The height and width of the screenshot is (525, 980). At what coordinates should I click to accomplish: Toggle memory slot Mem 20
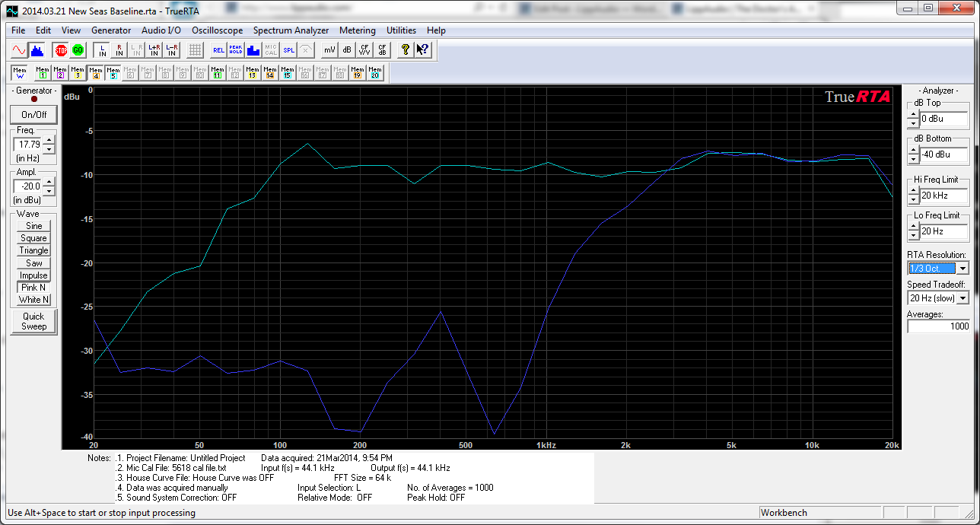375,73
